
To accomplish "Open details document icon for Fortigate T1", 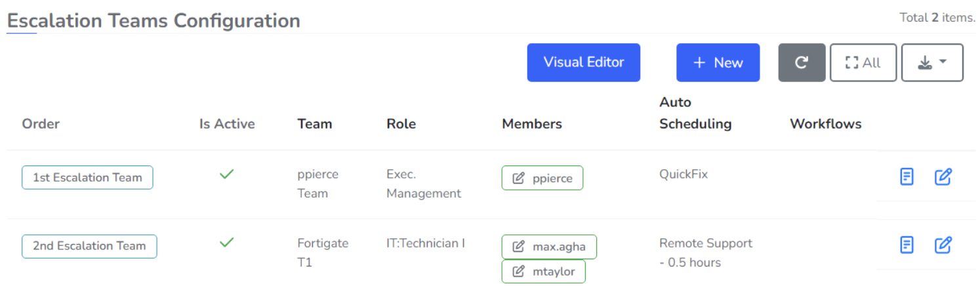I will (907, 245).
